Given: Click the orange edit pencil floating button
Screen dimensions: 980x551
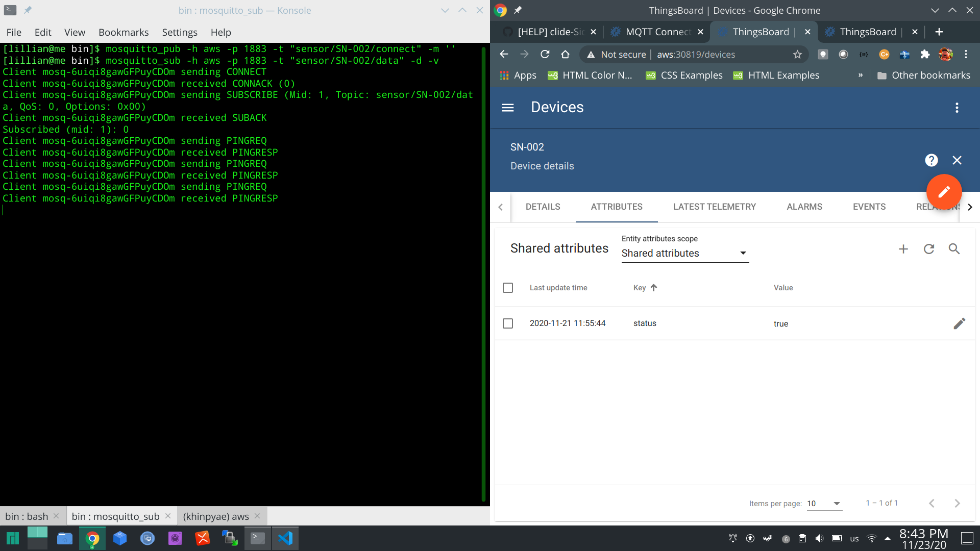Looking at the screenshot, I should pos(944,191).
